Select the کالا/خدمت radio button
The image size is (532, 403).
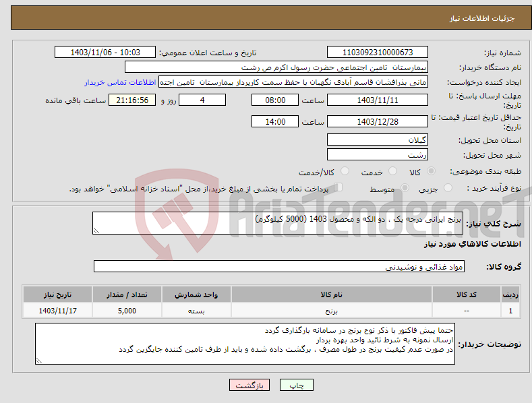click(345, 171)
